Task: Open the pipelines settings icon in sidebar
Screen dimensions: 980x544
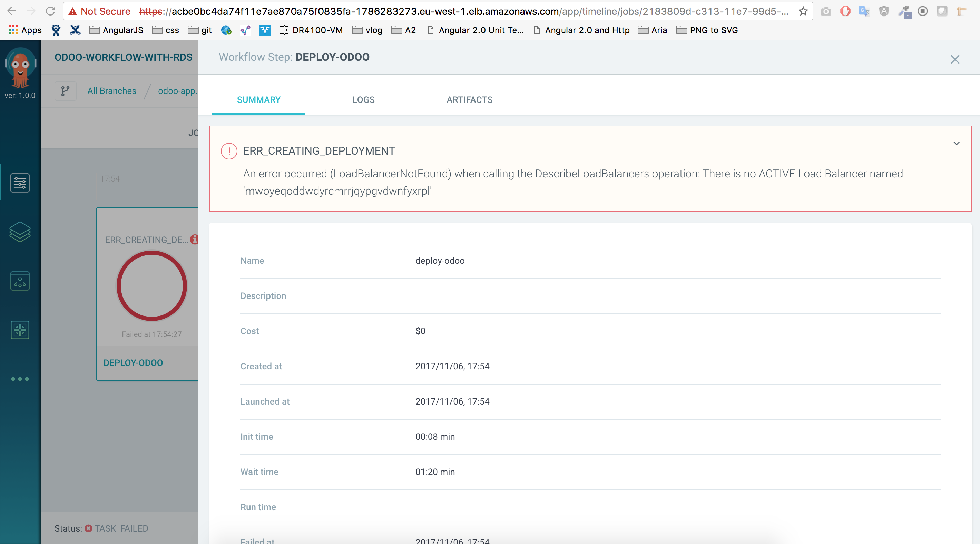Action: 20,182
